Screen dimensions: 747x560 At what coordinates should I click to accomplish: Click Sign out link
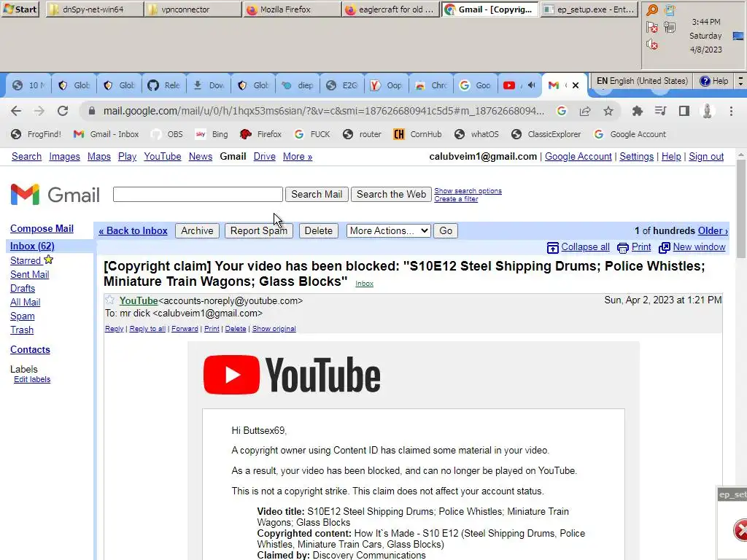tap(706, 157)
